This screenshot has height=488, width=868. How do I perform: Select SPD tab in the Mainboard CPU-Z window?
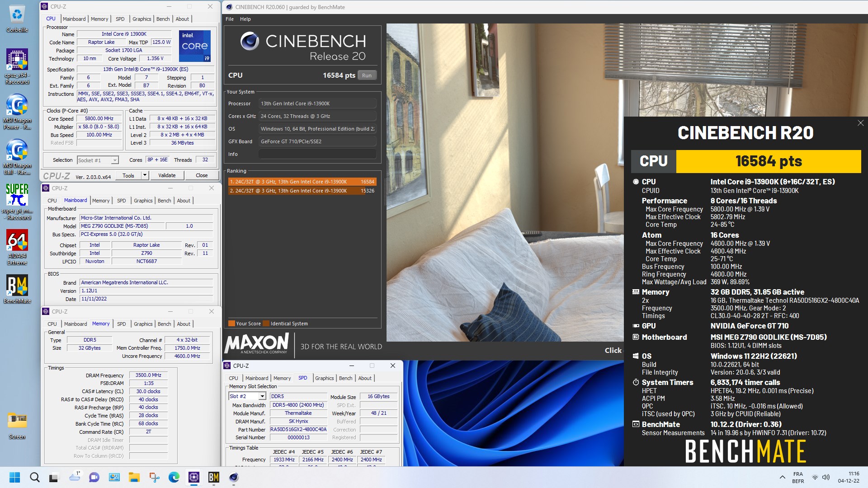(121, 201)
